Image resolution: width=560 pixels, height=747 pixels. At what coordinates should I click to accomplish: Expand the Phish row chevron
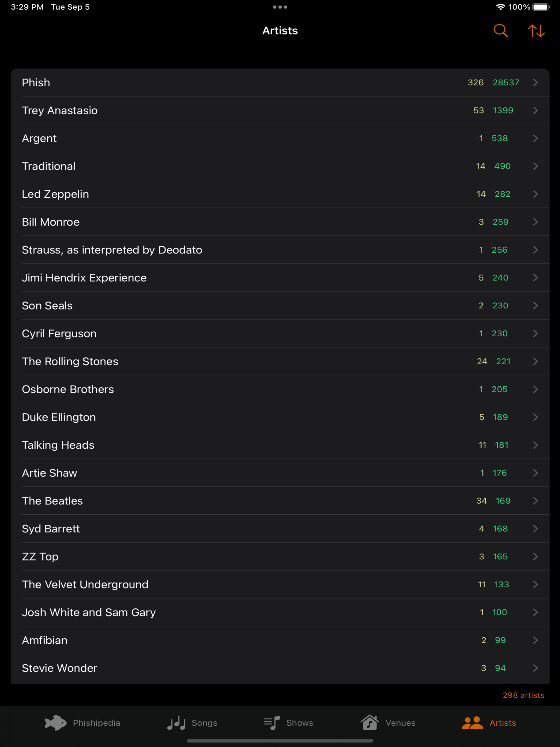pos(535,83)
